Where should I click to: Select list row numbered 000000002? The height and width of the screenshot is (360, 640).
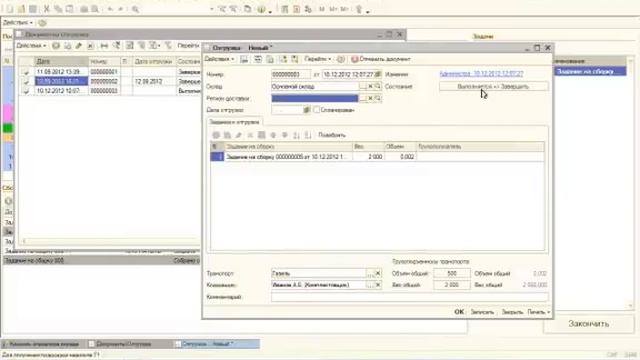(110, 81)
